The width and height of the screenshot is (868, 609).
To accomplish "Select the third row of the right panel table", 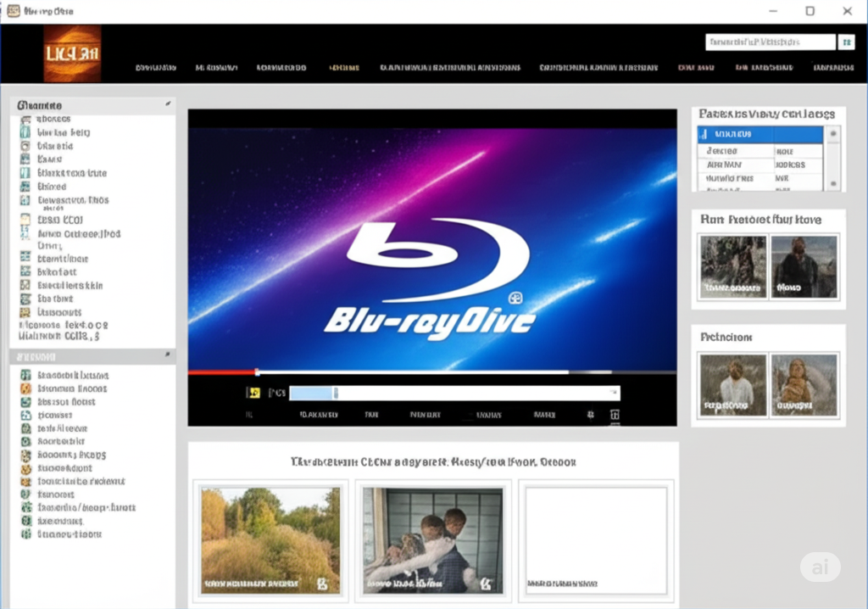I will coord(760,165).
